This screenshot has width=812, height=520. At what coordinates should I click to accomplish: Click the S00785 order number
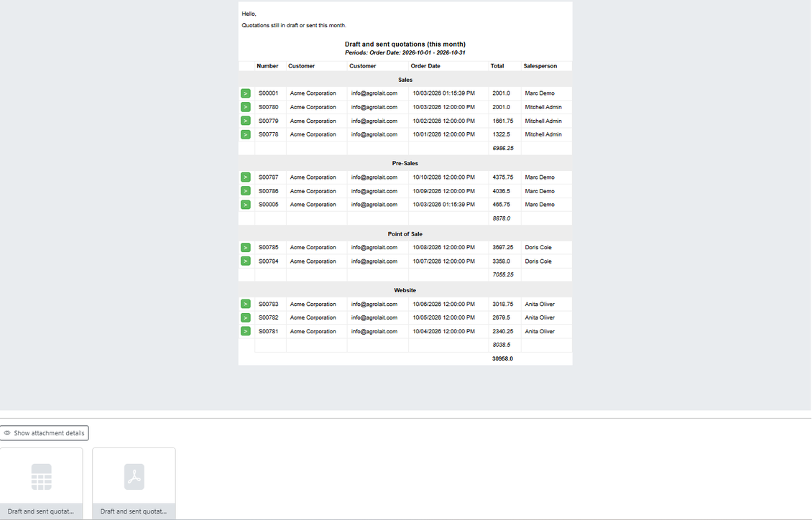pyautogui.click(x=268, y=248)
